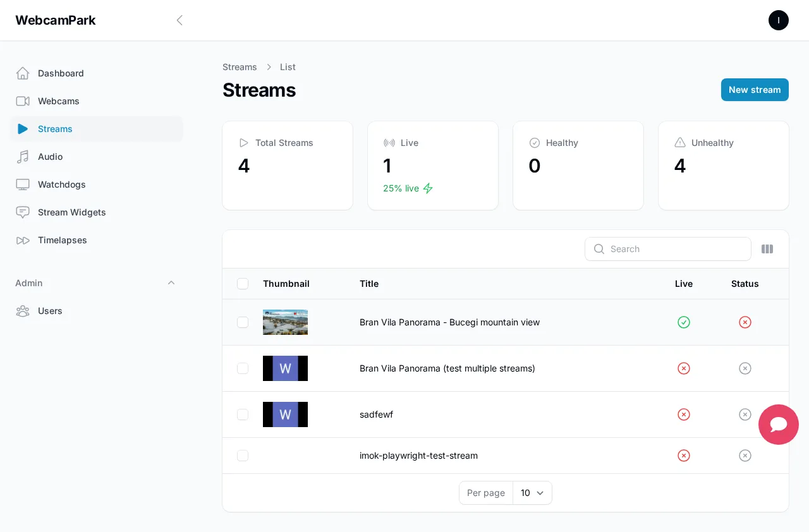
Task: Click the Streams breadcrumb link
Action: click(240, 67)
